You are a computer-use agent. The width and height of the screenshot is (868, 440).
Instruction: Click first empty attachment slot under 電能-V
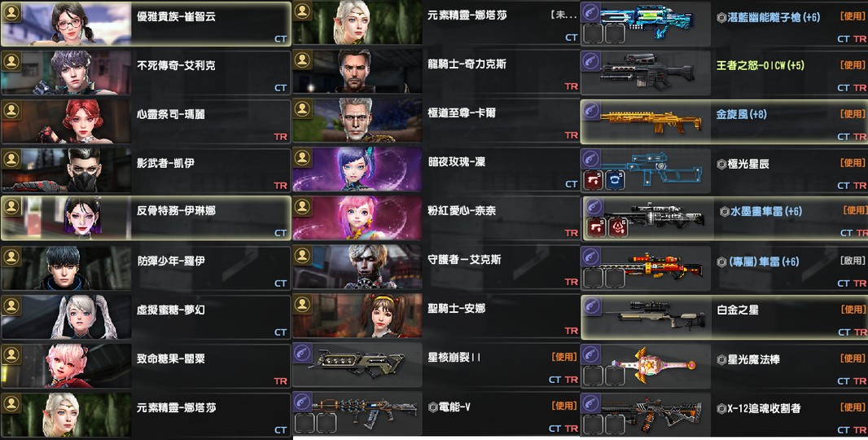pyautogui.click(x=304, y=424)
